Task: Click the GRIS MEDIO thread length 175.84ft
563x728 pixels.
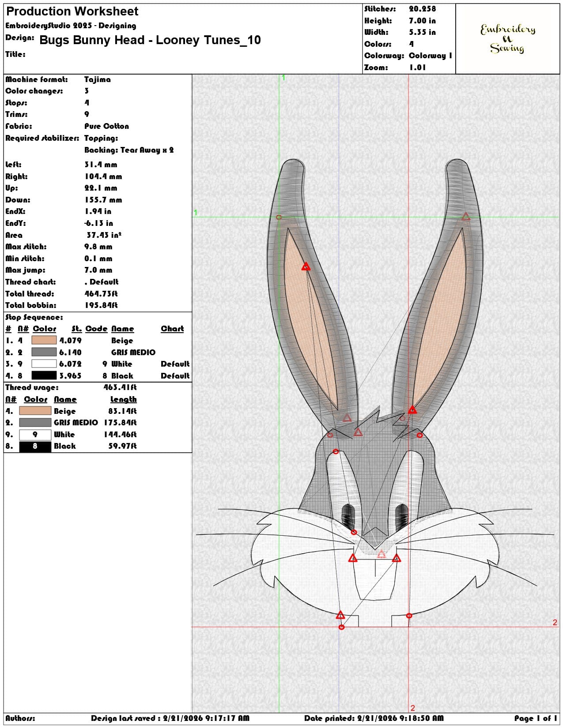Action: pos(120,423)
